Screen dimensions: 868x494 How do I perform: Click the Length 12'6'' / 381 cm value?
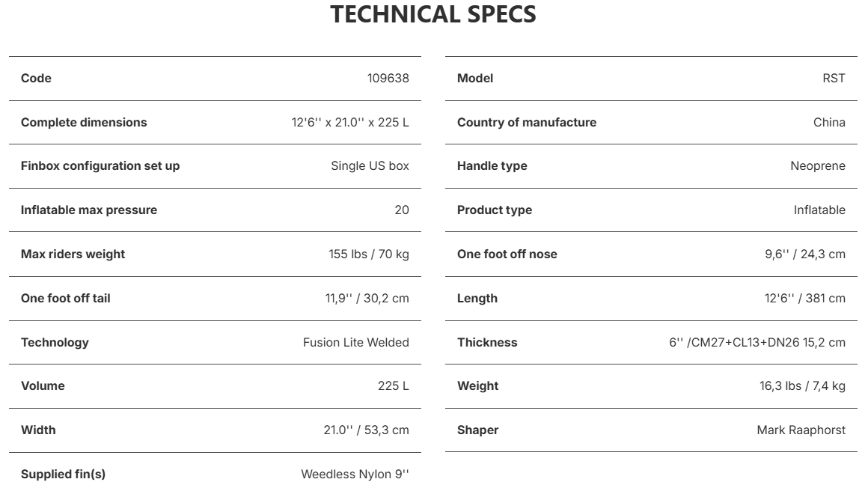click(x=805, y=298)
